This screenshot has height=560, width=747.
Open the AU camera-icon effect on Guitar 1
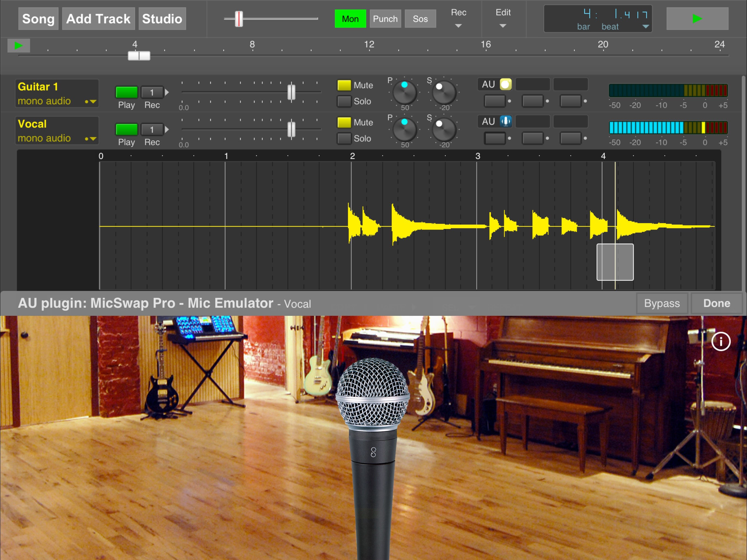coord(505,84)
